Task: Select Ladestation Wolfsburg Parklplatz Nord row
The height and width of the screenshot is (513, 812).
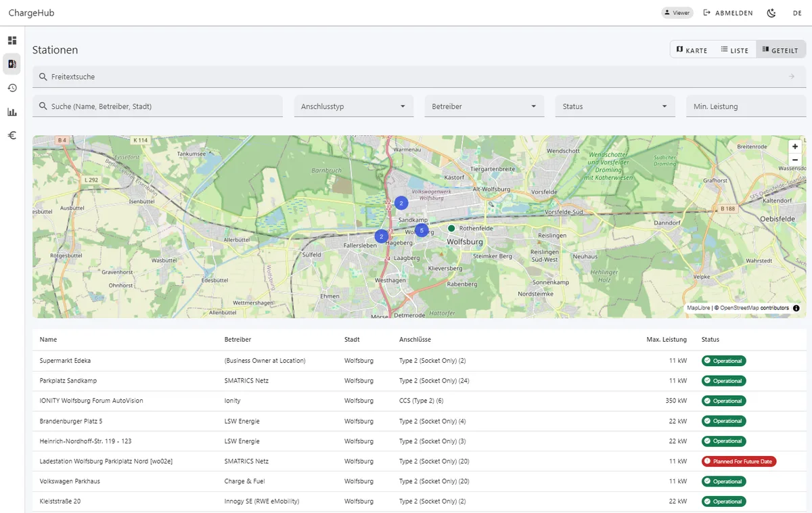Action: point(420,462)
